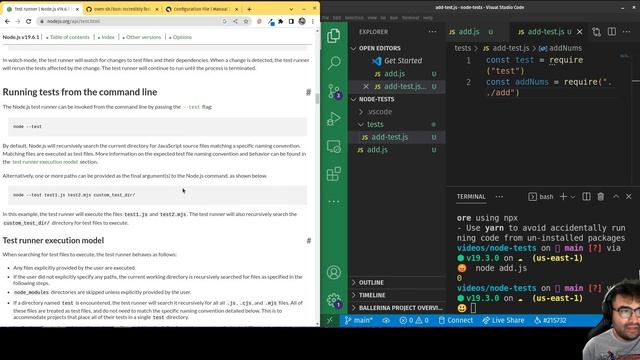Image resolution: width=640 pixels, height=360 pixels.
Task: Open the terminal launch profile dropdown arrow
Action: tap(573, 197)
